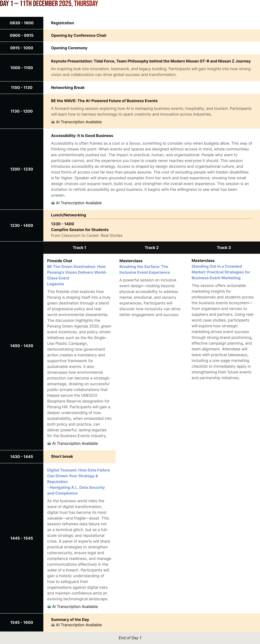The image size is (260, 644).
Task: Click robot icon below Fireside Chat description
Action: coord(49,443)
